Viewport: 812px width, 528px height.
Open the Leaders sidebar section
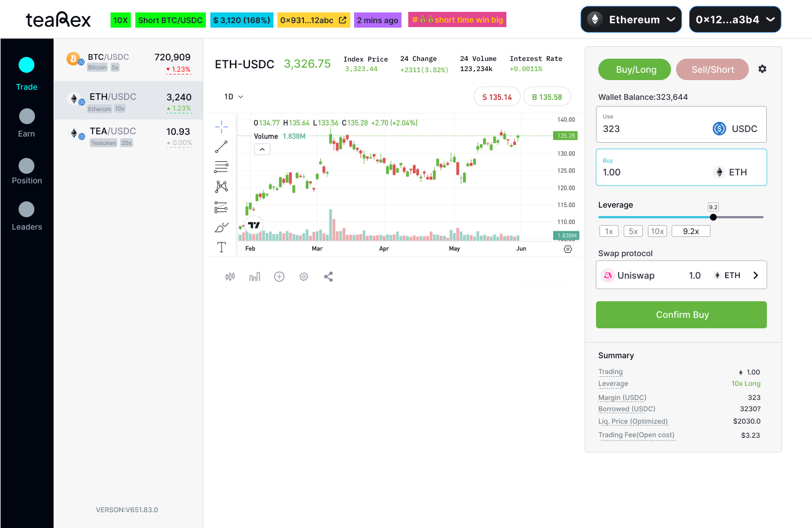pos(27,216)
